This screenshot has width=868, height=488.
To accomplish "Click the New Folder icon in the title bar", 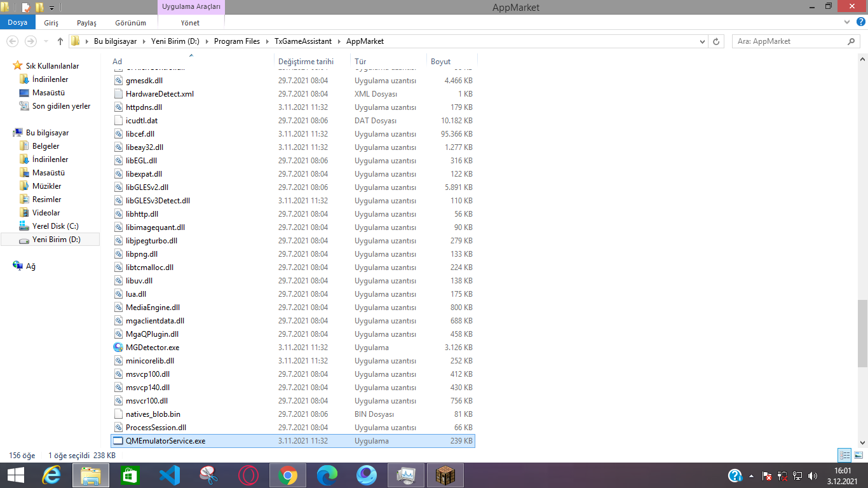I will tap(40, 8).
